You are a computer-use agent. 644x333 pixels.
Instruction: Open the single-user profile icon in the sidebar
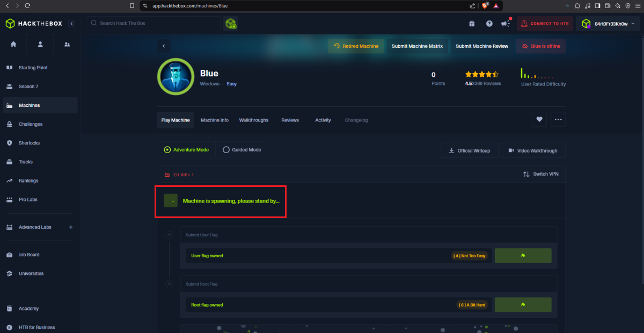click(40, 44)
